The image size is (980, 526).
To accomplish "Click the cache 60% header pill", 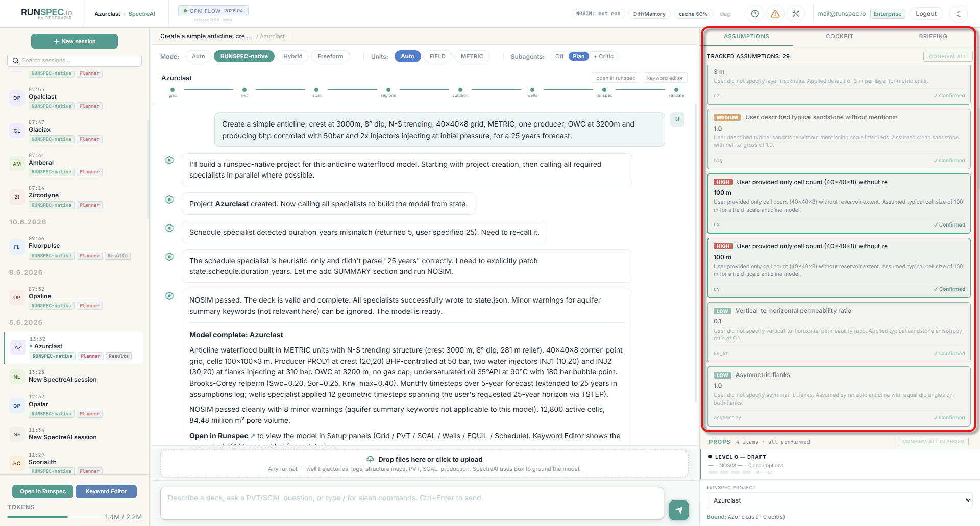I will point(693,14).
